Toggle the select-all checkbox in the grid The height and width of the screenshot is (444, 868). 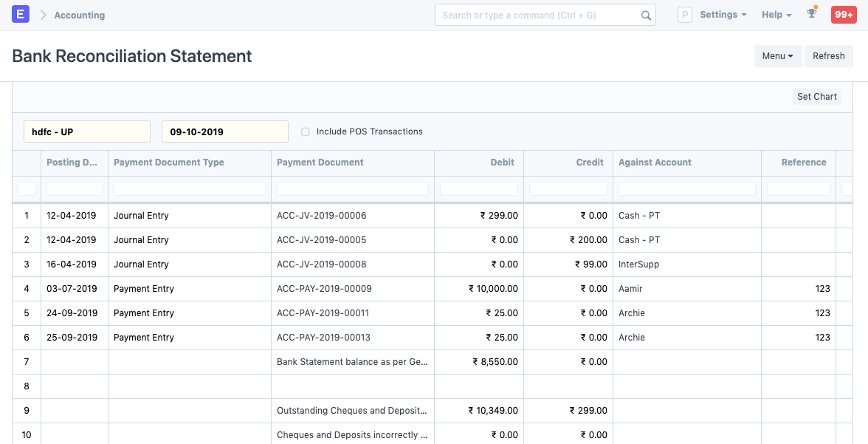26,189
